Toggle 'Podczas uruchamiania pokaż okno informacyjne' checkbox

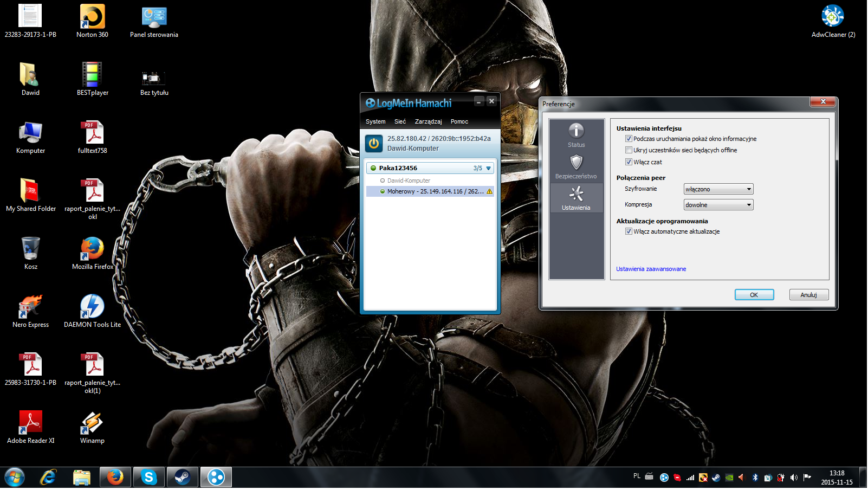pyautogui.click(x=629, y=139)
